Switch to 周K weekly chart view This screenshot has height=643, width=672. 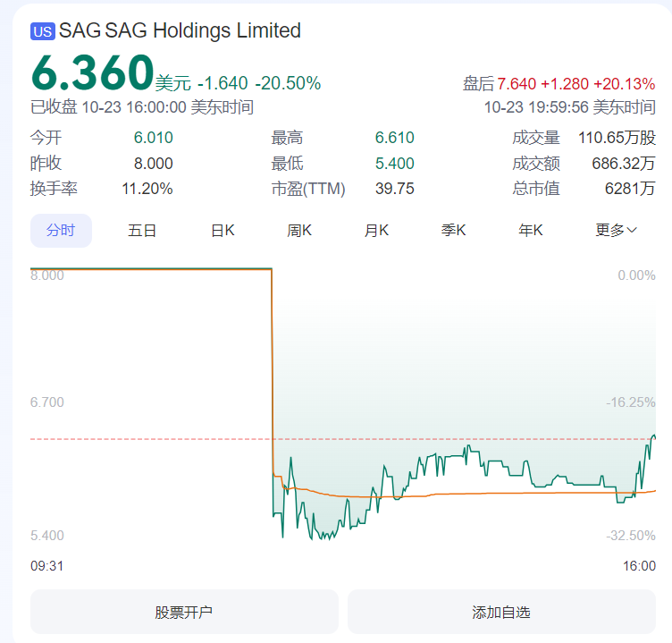[x=299, y=230]
